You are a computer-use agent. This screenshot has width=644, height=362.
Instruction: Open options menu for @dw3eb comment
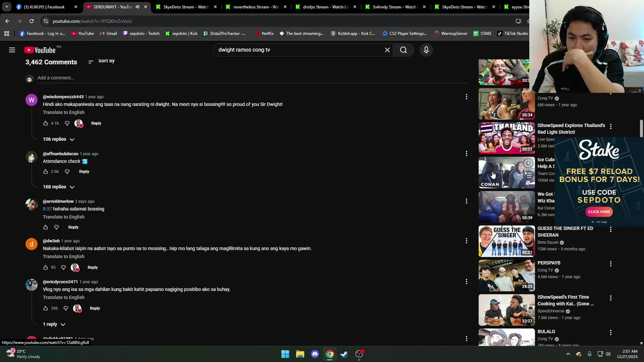(466, 241)
